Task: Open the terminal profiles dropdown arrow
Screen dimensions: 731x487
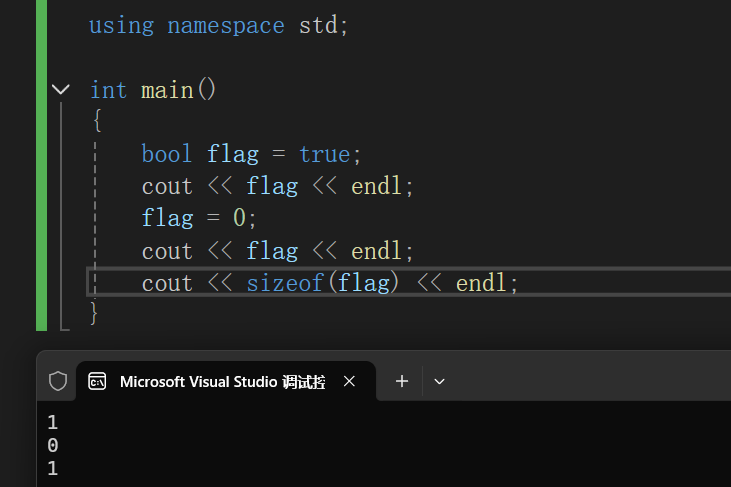Action: click(439, 382)
